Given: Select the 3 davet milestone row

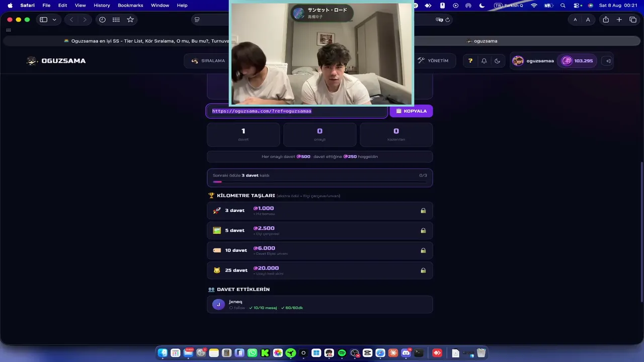Looking at the screenshot, I should point(320,211).
